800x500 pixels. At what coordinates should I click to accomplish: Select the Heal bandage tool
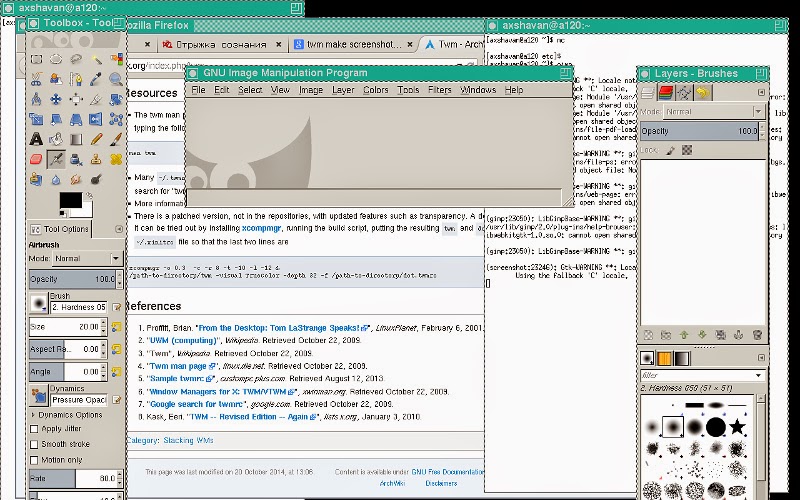(116, 159)
